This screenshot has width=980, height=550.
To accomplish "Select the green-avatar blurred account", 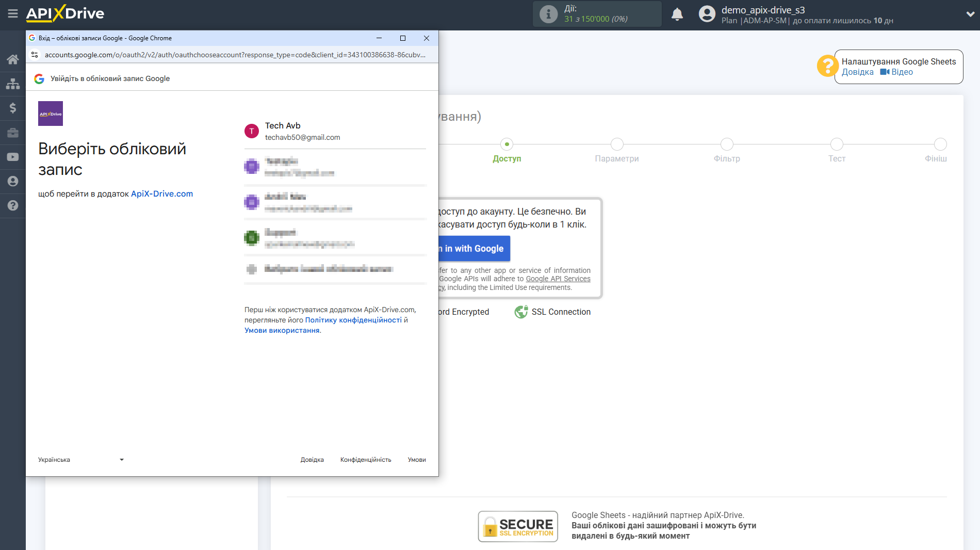I will coord(335,238).
